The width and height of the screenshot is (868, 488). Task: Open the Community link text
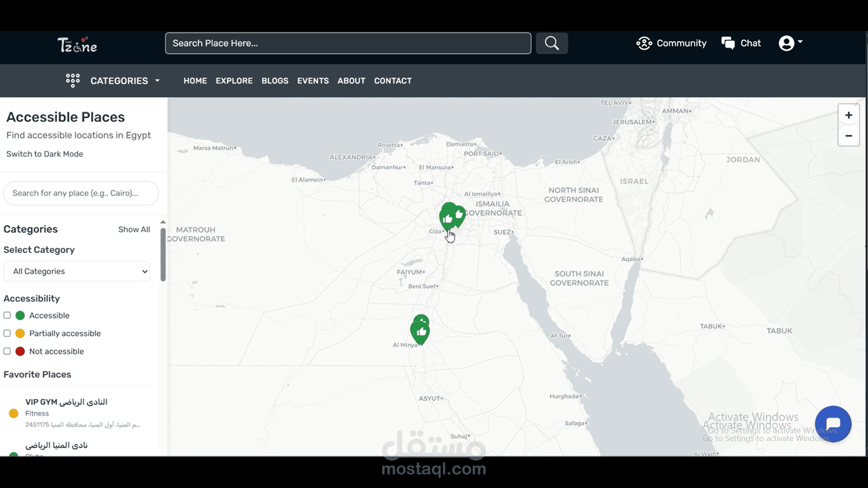(681, 43)
